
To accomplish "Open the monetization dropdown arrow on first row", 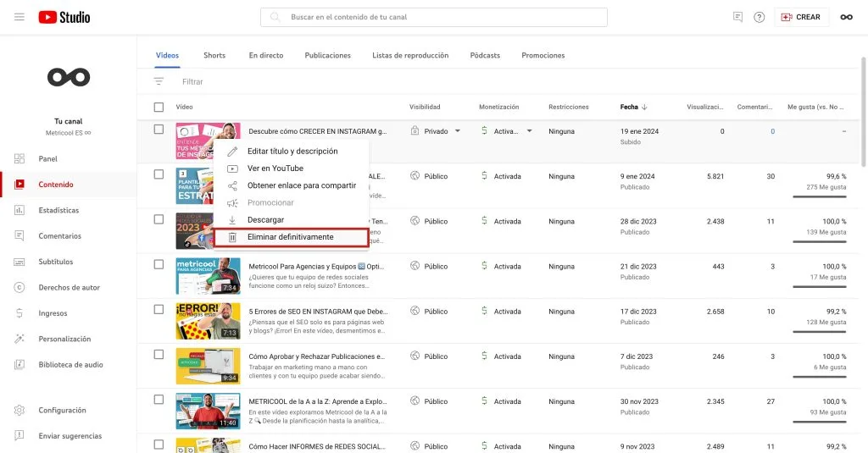I will [x=529, y=131].
